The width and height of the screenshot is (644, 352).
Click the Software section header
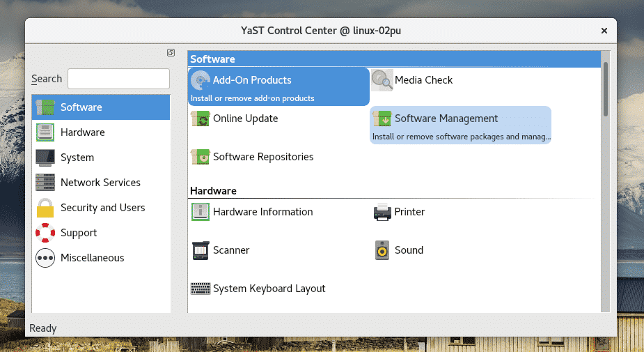(x=394, y=59)
